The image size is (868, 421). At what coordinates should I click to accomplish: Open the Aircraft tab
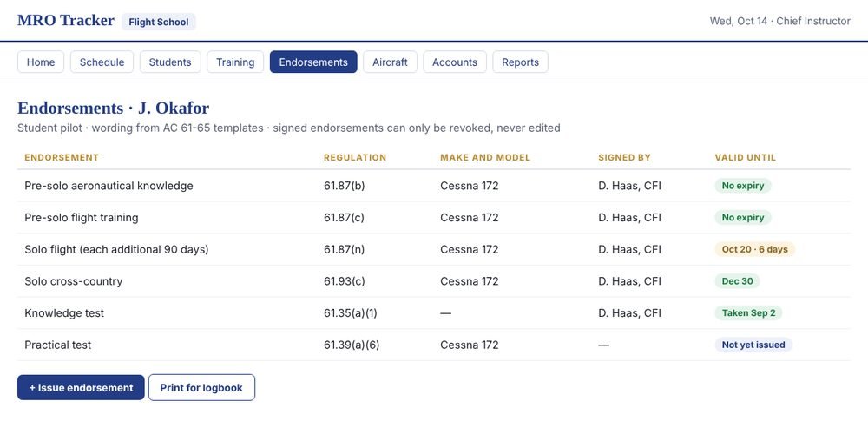pos(391,62)
